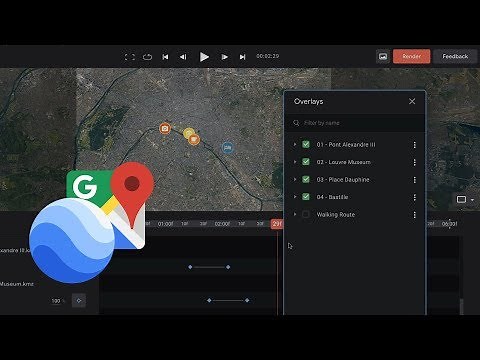Select 01 - Pont Alexandre III label
The image size is (480, 360).
tap(346, 145)
